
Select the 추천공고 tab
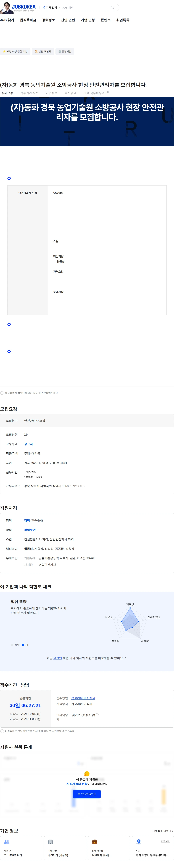coord(70,93)
